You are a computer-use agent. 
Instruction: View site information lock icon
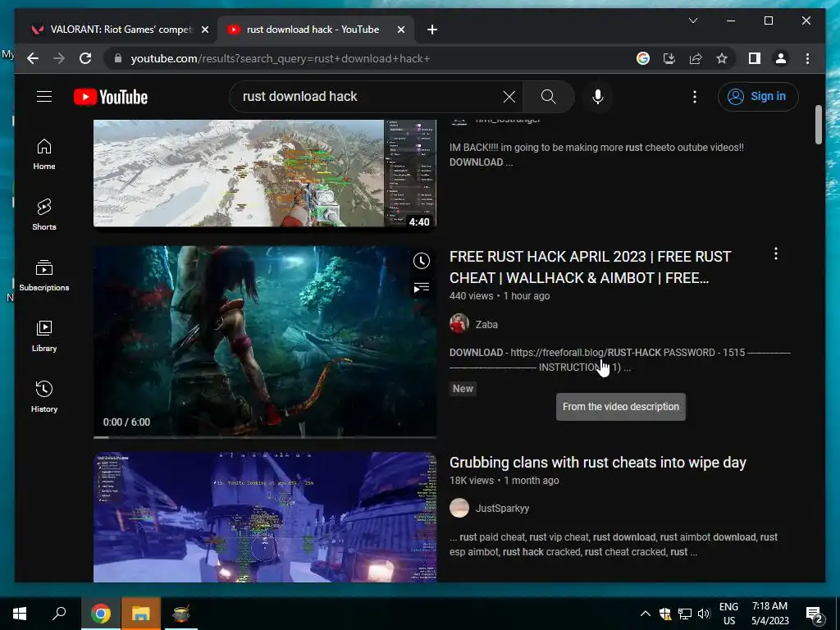(118, 58)
